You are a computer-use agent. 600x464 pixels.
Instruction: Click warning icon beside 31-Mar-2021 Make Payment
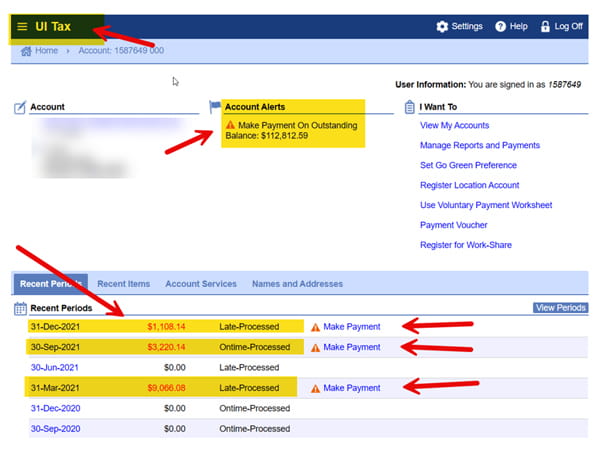point(315,389)
